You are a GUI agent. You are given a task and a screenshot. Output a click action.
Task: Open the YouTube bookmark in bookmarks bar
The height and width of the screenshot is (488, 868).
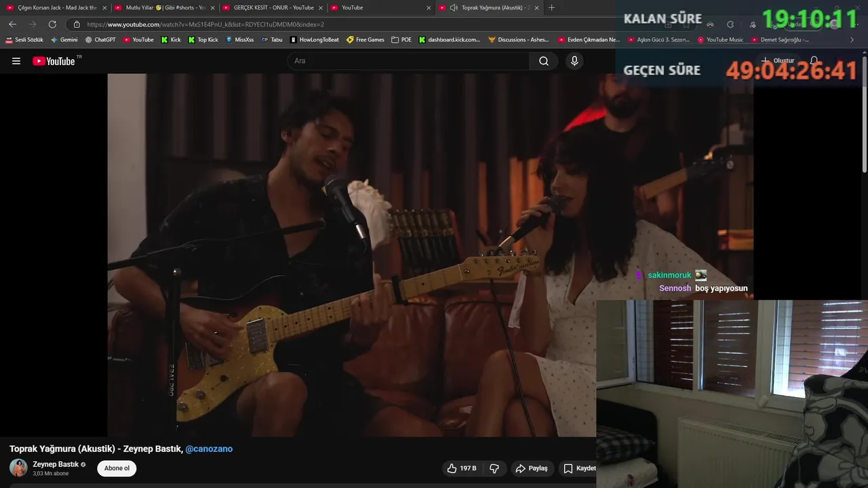138,40
